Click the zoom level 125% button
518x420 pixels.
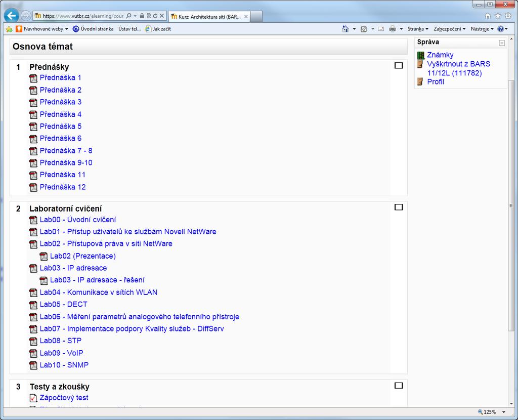pos(487,412)
